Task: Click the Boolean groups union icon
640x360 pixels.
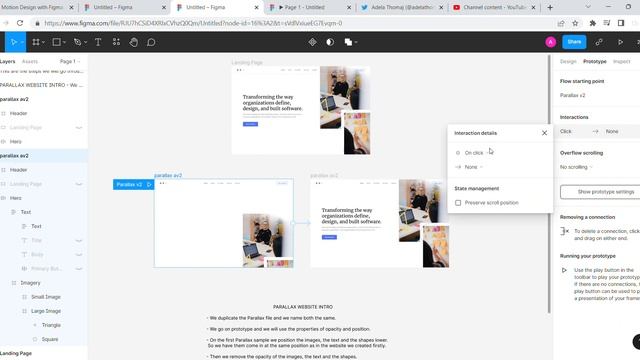Action: pos(348,42)
